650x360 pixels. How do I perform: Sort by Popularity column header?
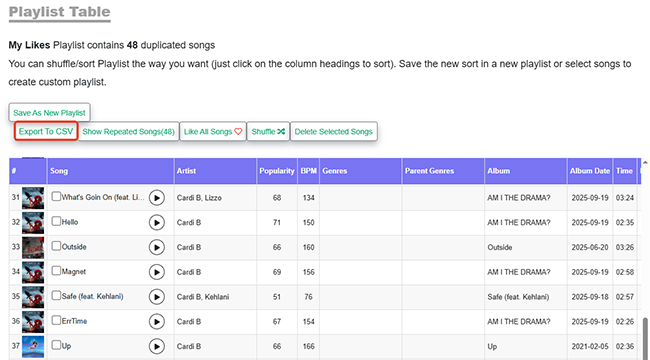pyautogui.click(x=277, y=171)
